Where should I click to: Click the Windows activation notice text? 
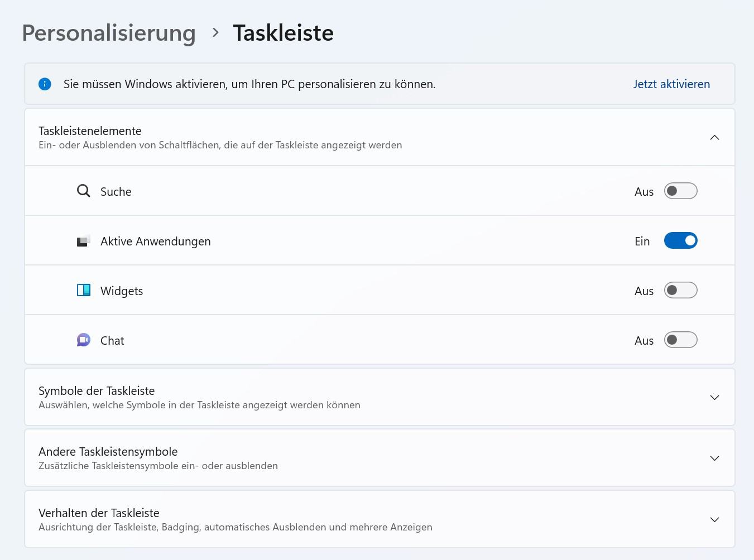coord(249,84)
